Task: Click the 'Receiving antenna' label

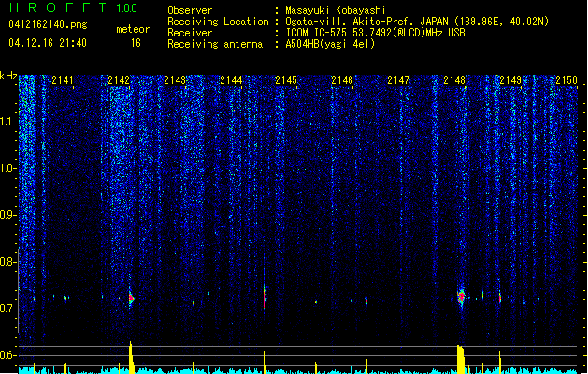Action: [215, 44]
